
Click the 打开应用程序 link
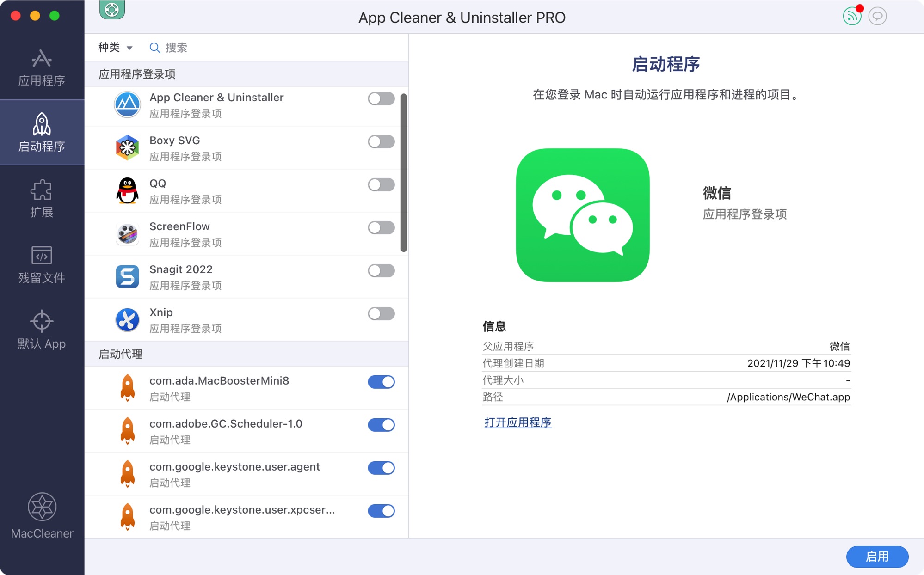point(517,422)
